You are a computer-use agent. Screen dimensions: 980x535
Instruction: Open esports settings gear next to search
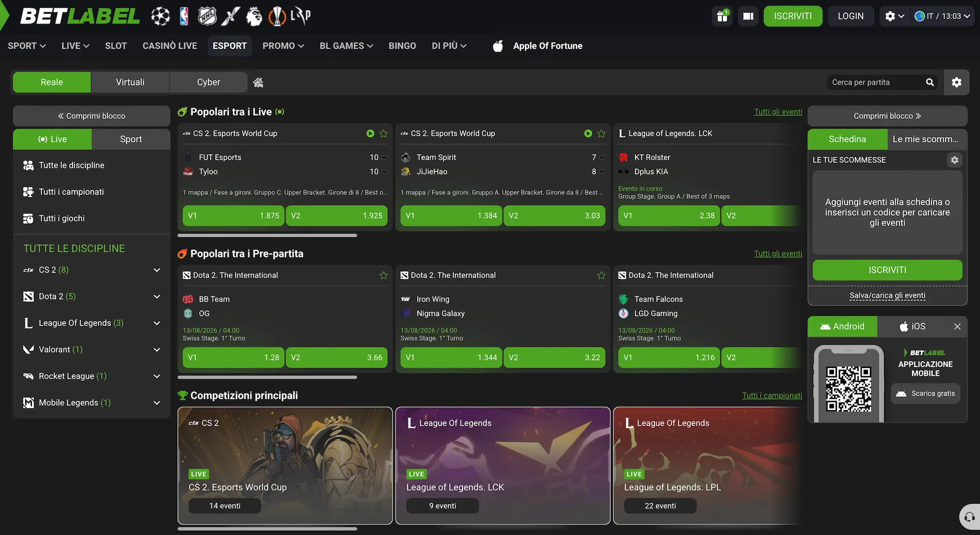957,82
